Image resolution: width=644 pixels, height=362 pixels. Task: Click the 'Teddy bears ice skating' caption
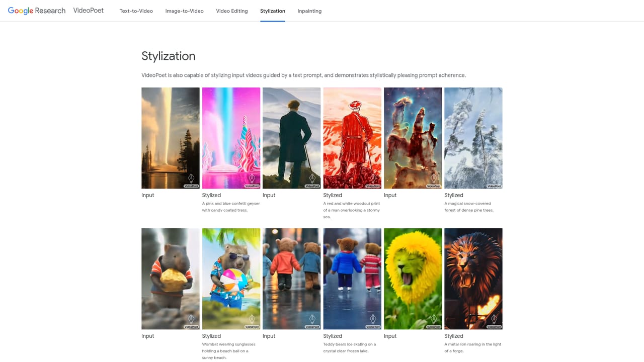(350, 347)
